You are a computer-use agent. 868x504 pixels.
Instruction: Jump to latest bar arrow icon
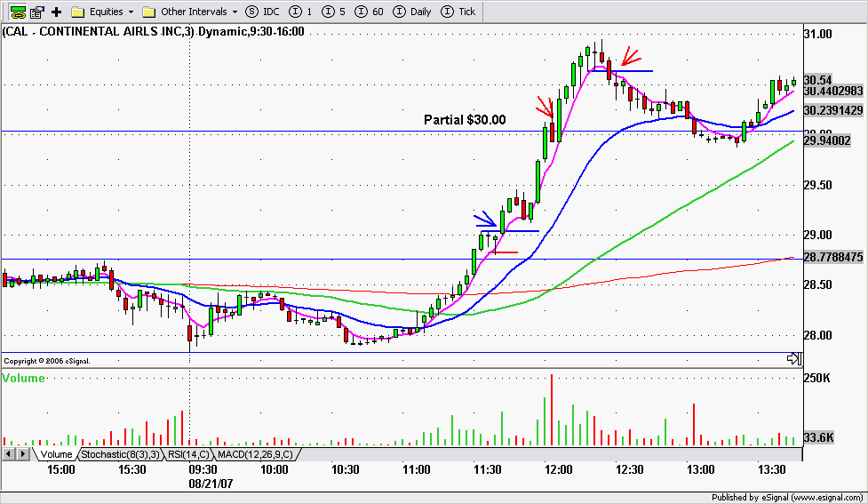[x=794, y=359]
